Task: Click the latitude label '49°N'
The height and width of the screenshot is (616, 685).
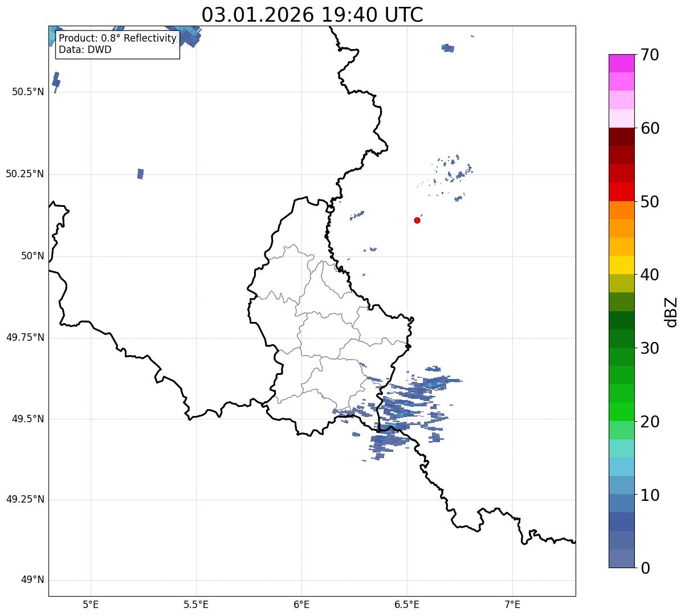Action: (32, 580)
